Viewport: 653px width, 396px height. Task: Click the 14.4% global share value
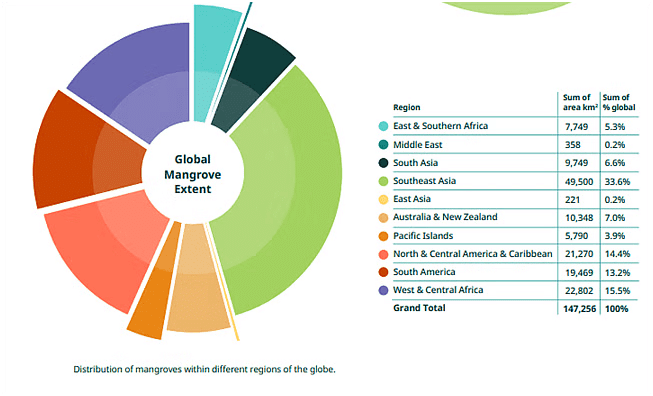[x=617, y=254]
